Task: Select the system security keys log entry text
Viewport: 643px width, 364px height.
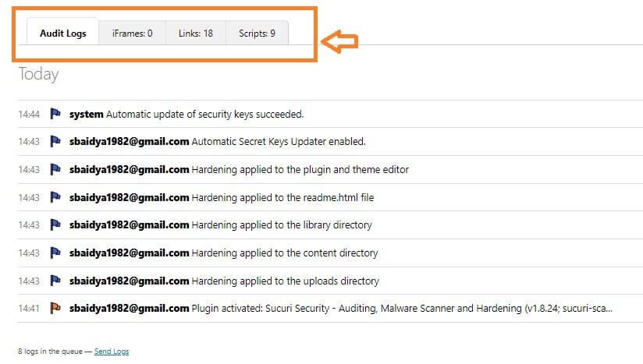Action: click(187, 115)
